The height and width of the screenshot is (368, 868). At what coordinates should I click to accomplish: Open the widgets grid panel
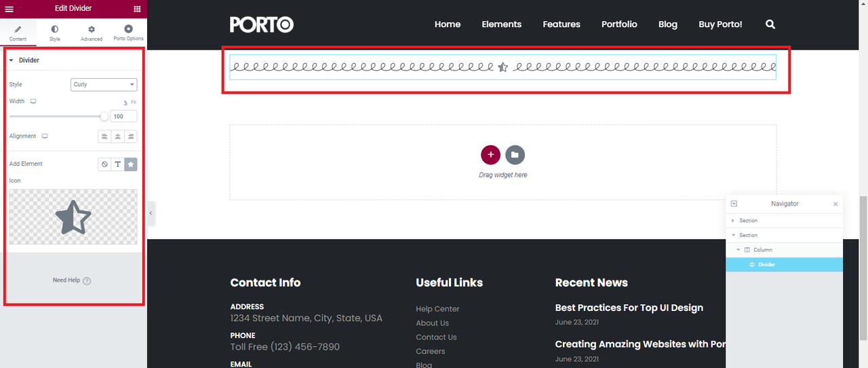click(x=137, y=9)
